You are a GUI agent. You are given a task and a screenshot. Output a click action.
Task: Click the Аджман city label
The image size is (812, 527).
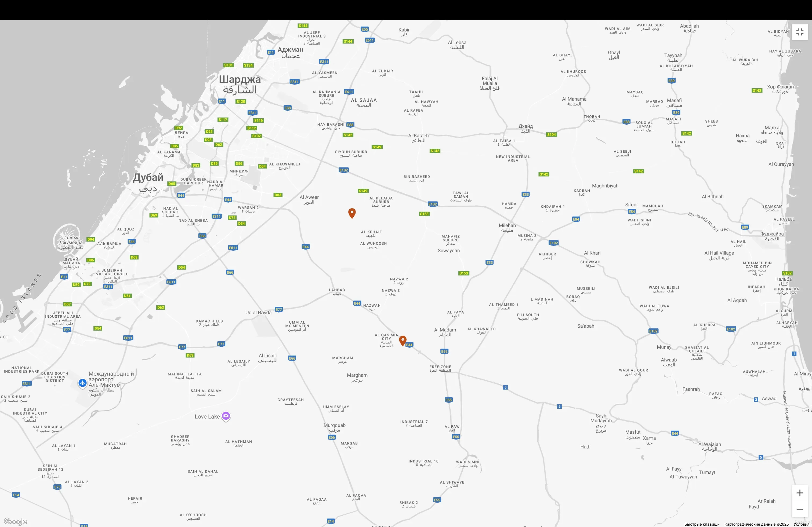point(290,50)
